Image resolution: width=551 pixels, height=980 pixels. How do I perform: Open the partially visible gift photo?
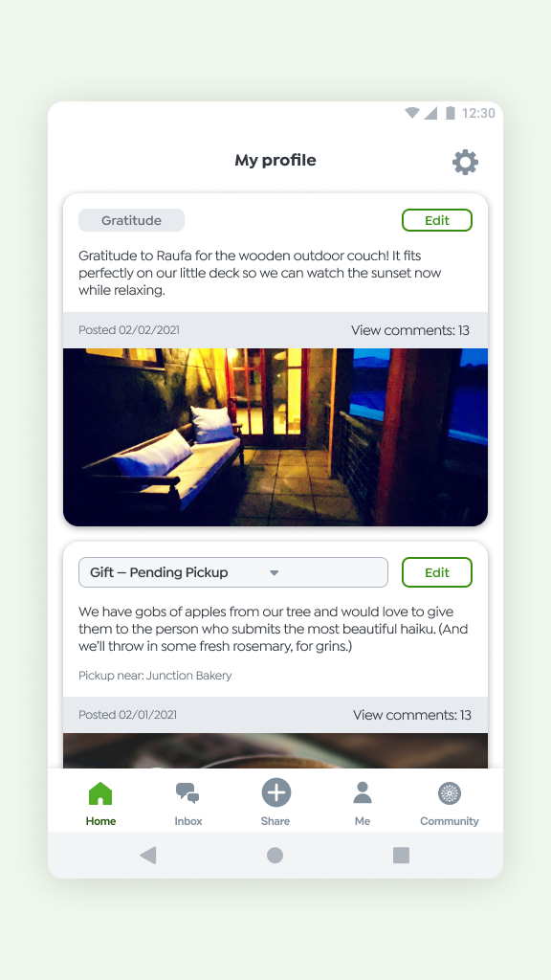pyautogui.click(x=275, y=750)
